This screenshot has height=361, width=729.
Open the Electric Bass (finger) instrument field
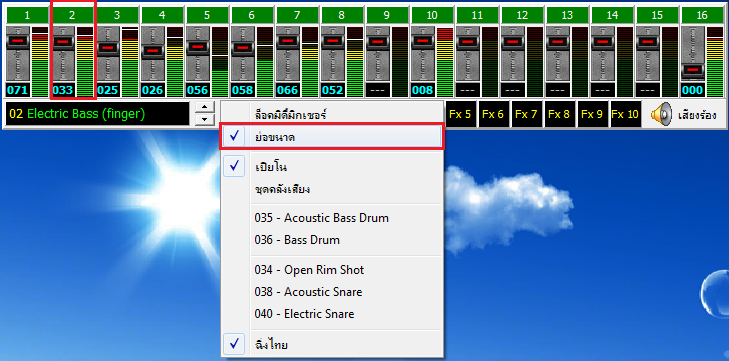tap(98, 114)
